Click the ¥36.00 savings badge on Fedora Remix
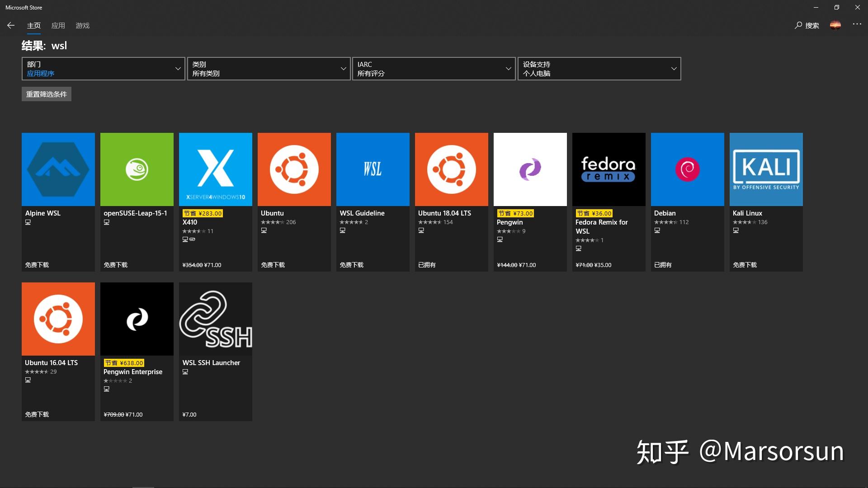 [x=594, y=213]
